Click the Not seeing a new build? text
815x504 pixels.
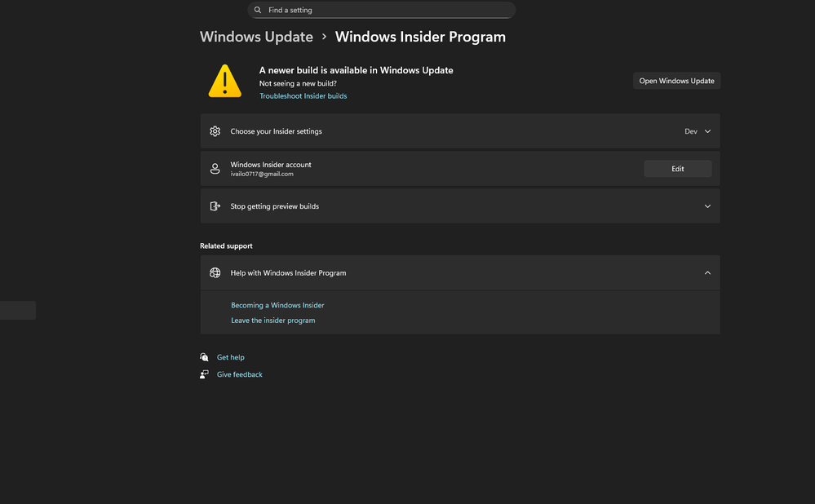(298, 83)
